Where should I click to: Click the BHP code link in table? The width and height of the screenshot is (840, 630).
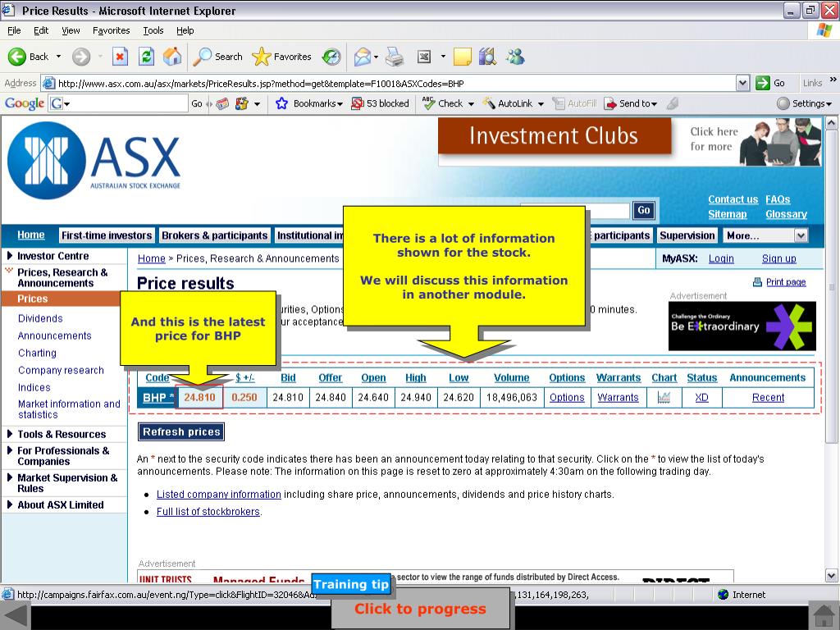click(x=155, y=398)
